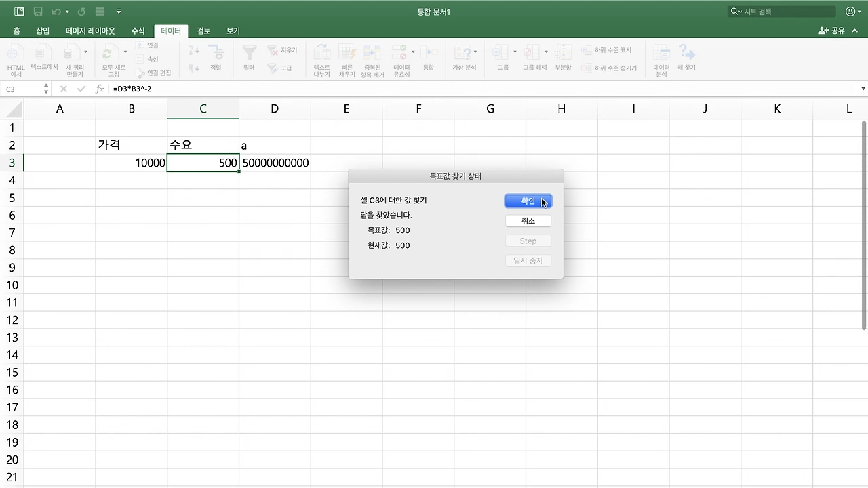This screenshot has height=488, width=868.
Task: Expand the 그룹 dropdown arrow
Action: [x=515, y=52]
